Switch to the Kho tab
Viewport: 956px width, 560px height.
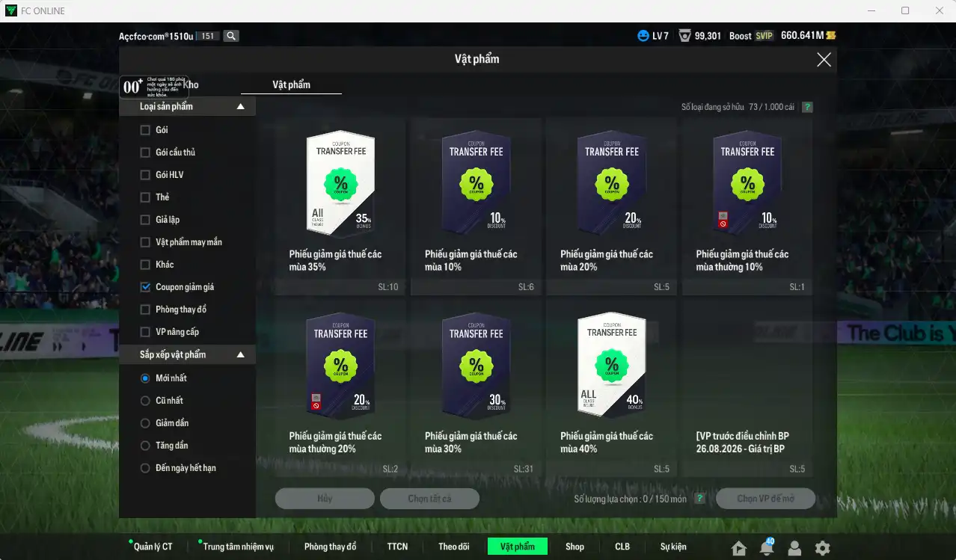tap(191, 84)
